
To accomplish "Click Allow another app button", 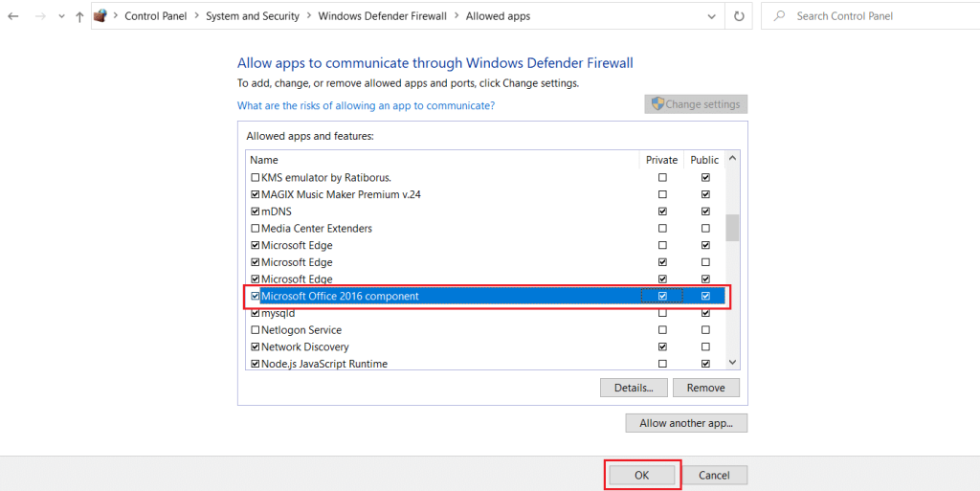I will pos(686,423).
